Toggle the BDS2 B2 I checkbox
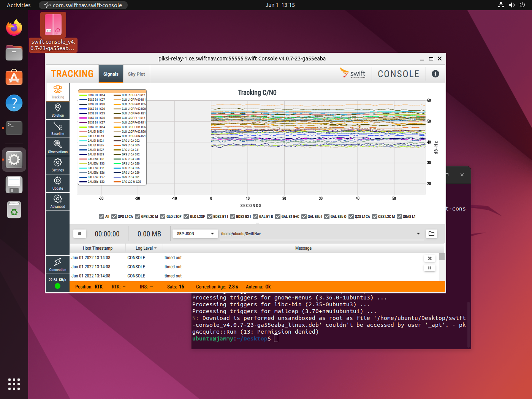532x399 pixels. [232, 217]
